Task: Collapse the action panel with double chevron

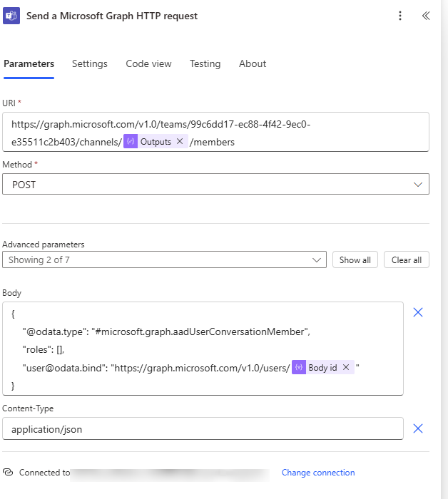Action: (x=426, y=16)
